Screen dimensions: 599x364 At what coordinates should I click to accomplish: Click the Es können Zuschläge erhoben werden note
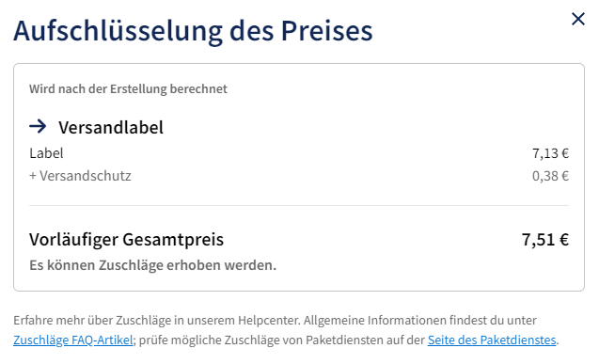[152, 264]
